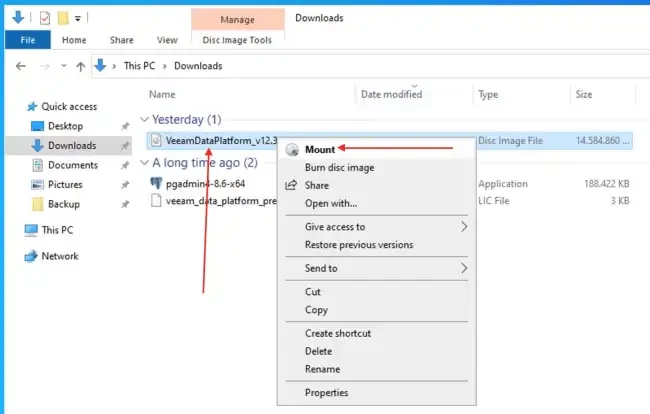Screen dimensions: 650x414
Task: Switch to the Home ribbon tab
Action: click(74, 40)
